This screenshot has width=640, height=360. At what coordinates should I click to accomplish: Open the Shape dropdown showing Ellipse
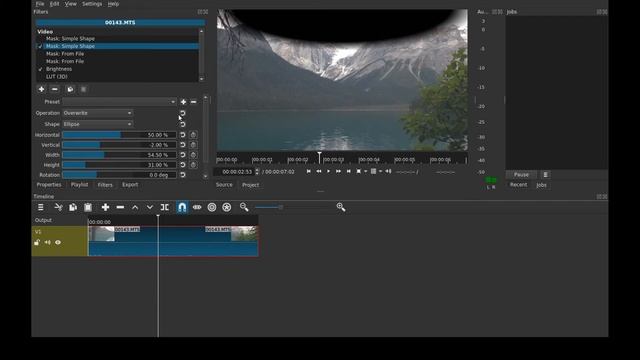click(x=98, y=124)
